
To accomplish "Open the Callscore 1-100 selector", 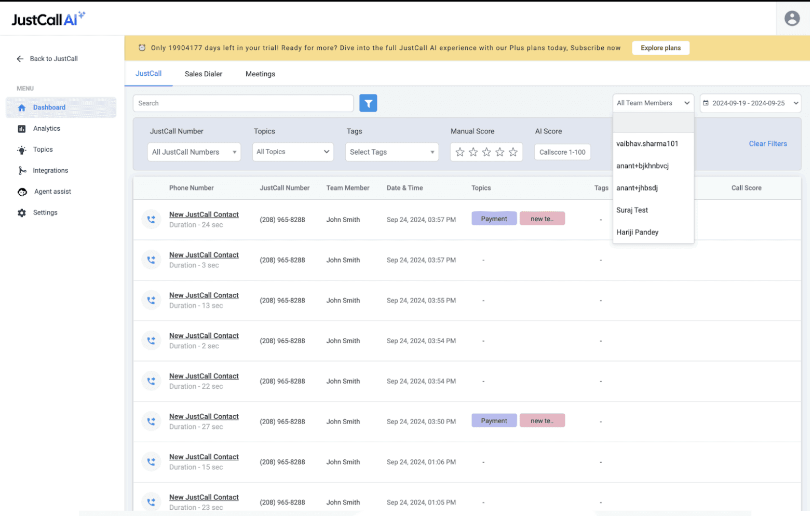I will point(563,152).
